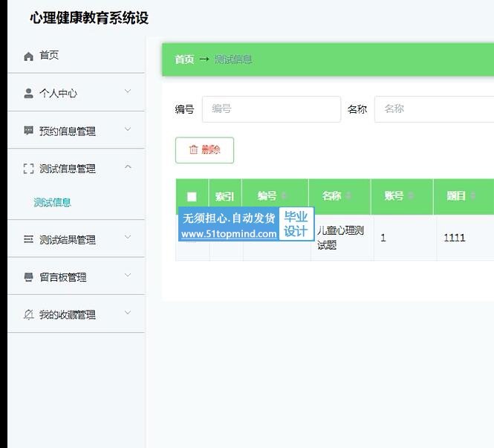This screenshot has height=448, width=494.
Task: Click the muted bell icon beside 我的收藏管理
Action: click(x=28, y=314)
